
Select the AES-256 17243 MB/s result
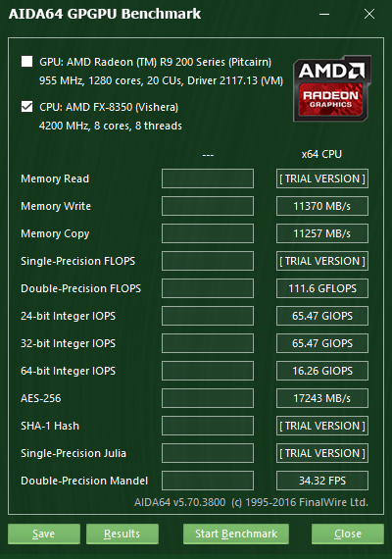coord(322,398)
